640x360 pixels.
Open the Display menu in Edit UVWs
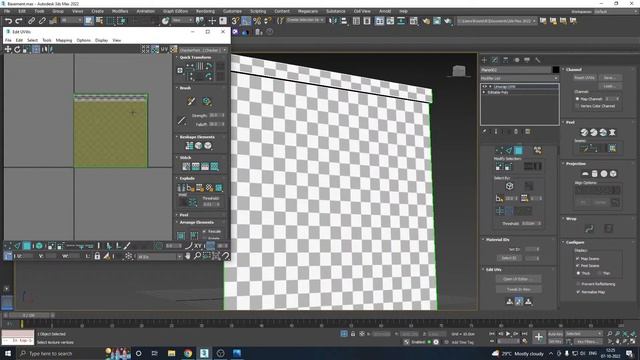[101, 40]
